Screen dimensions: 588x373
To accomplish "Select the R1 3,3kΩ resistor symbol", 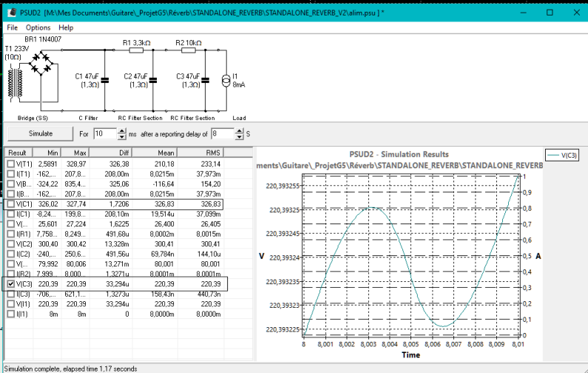I will 137,52.
